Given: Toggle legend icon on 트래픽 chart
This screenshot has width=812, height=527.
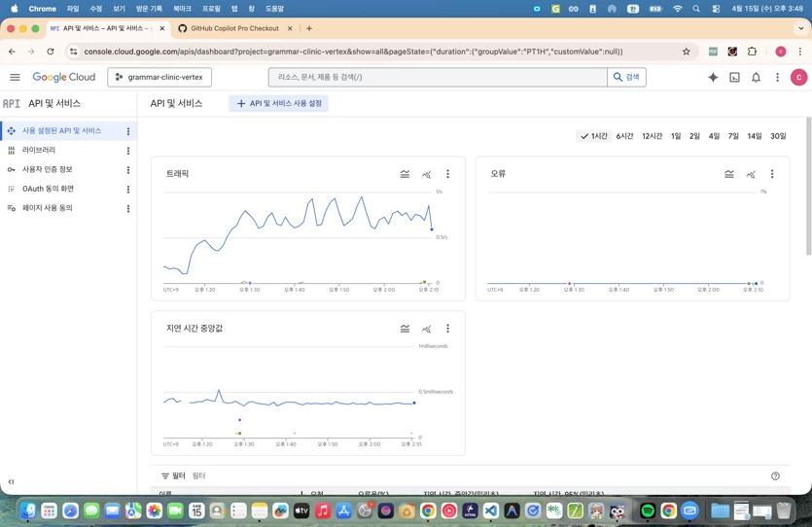Looking at the screenshot, I should (405, 174).
